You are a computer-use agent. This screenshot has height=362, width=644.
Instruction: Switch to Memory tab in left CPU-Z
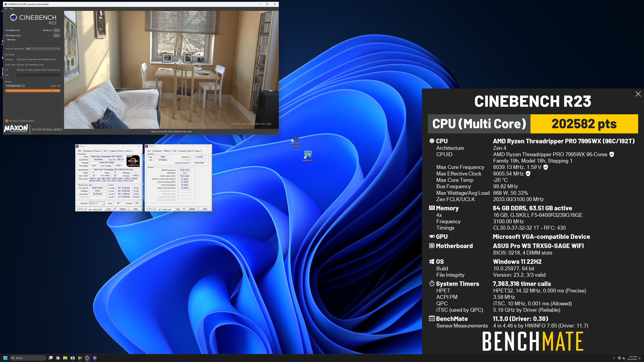click(97, 151)
